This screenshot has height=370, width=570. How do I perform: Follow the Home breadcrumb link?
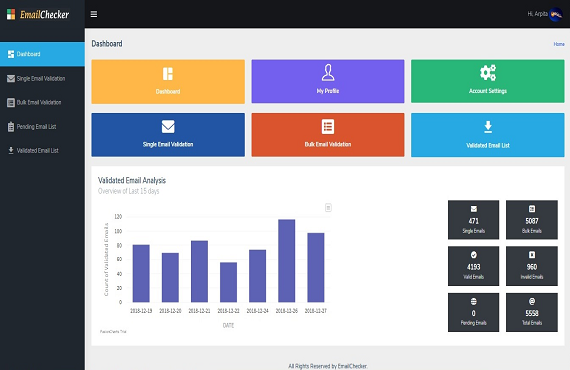tap(559, 44)
